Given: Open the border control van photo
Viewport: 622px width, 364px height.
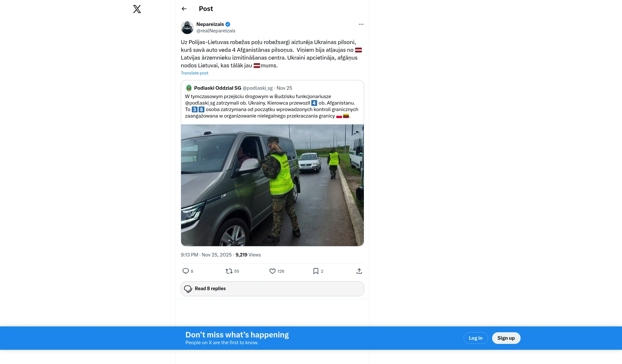Looking at the screenshot, I should pos(272,185).
